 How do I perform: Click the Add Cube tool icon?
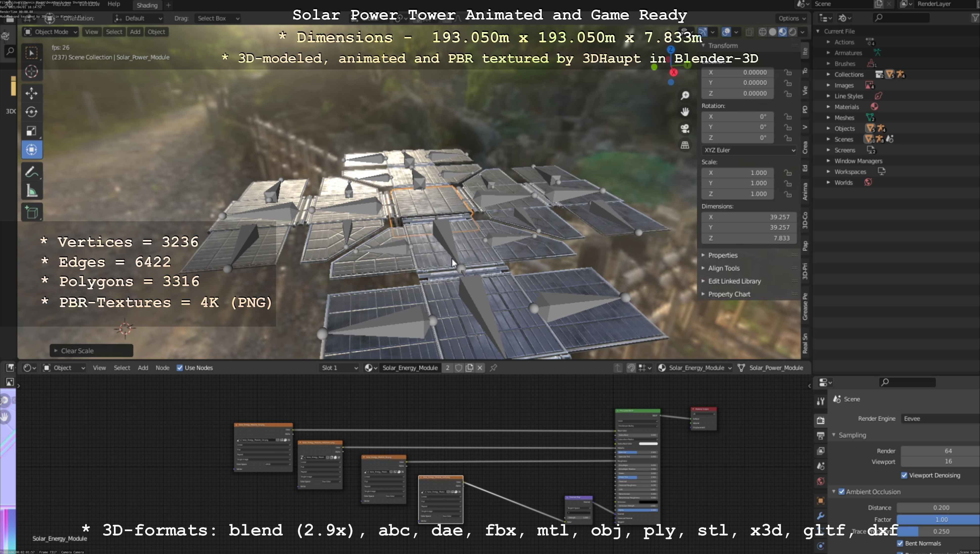(32, 213)
